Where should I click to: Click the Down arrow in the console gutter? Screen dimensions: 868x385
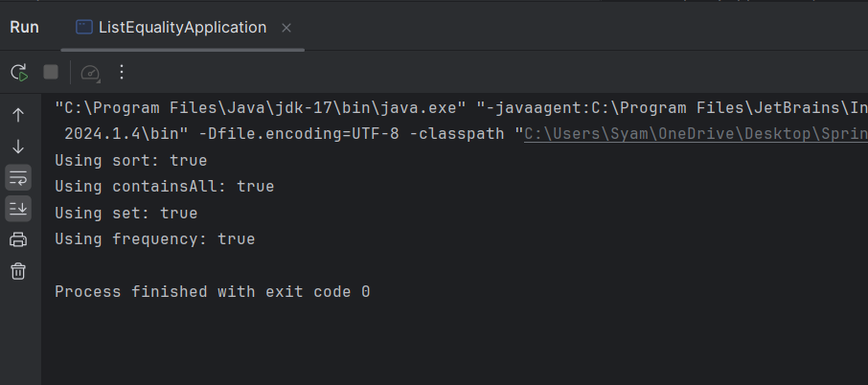tap(18, 147)
